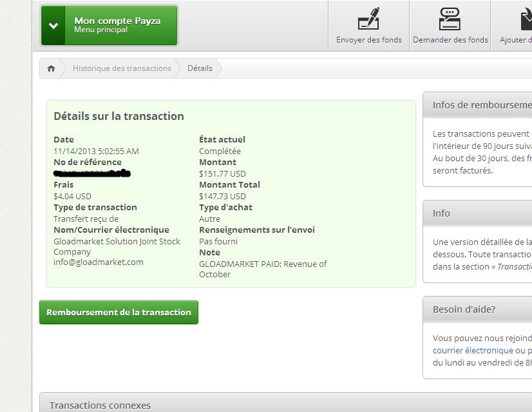Screen dimensions: 532x412
Task: Expand the Mon compte Payza menu arrow
Action: (53, 26)
